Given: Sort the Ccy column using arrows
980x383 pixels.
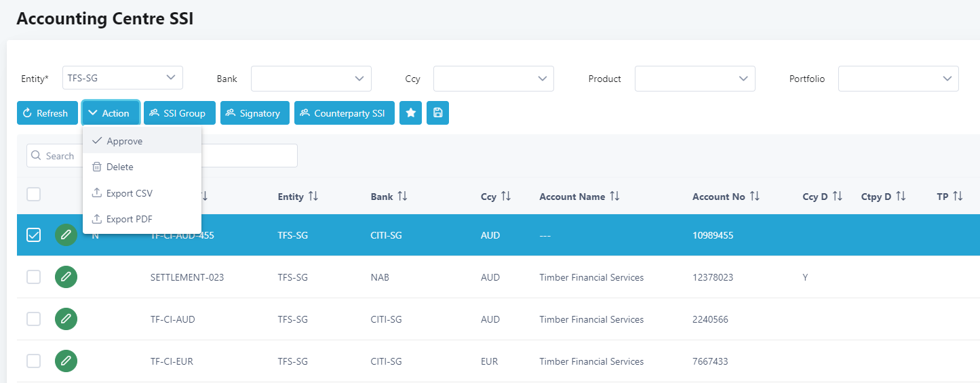Looking at the screenshot, I should click(x=505, y=197).
